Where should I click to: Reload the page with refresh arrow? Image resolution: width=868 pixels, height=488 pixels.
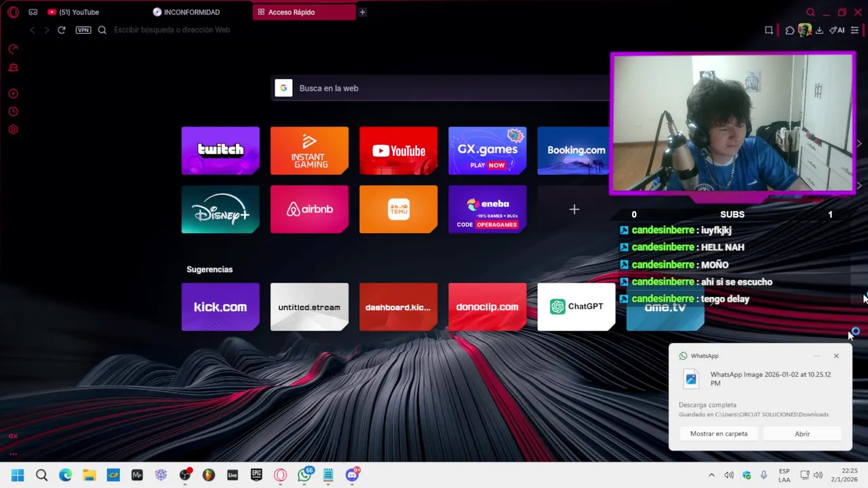coord(61,30)
